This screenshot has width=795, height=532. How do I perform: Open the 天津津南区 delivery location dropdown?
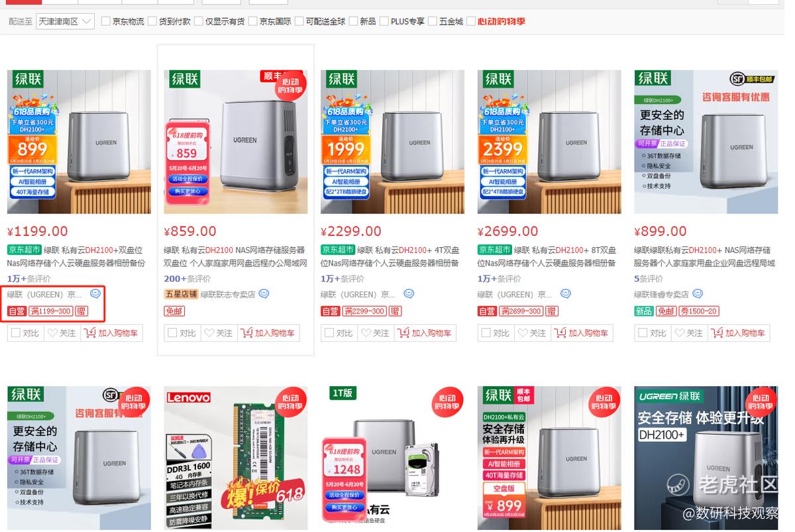[65, 21]
